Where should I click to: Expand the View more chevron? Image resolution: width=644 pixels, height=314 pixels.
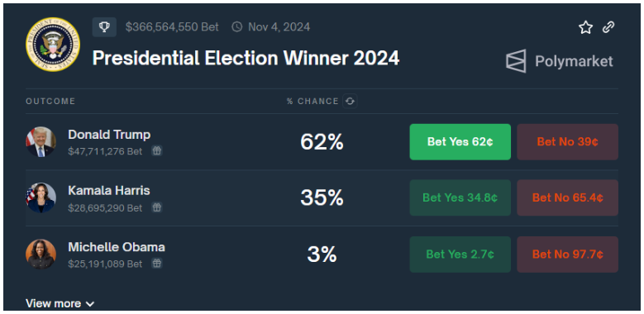point(90,304)
